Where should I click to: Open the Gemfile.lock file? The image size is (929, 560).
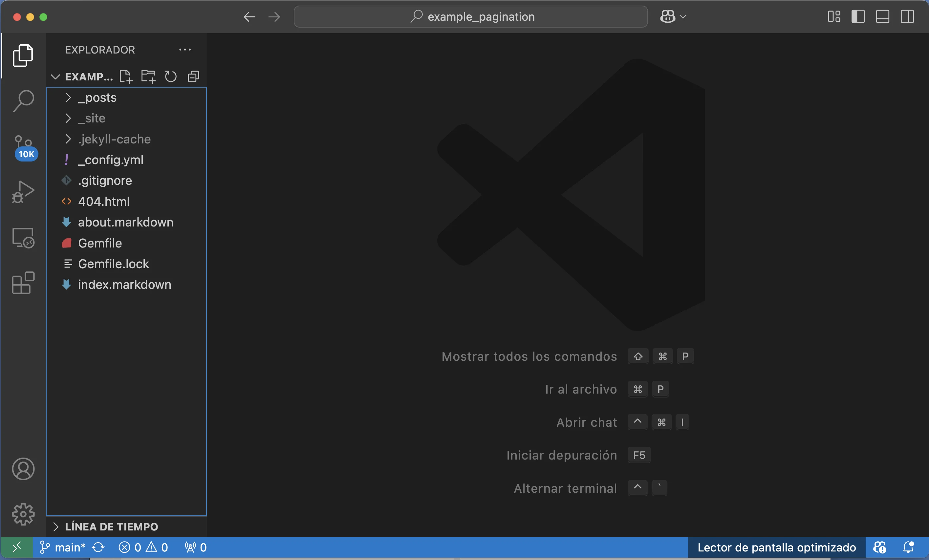click(x=126, y=264)
